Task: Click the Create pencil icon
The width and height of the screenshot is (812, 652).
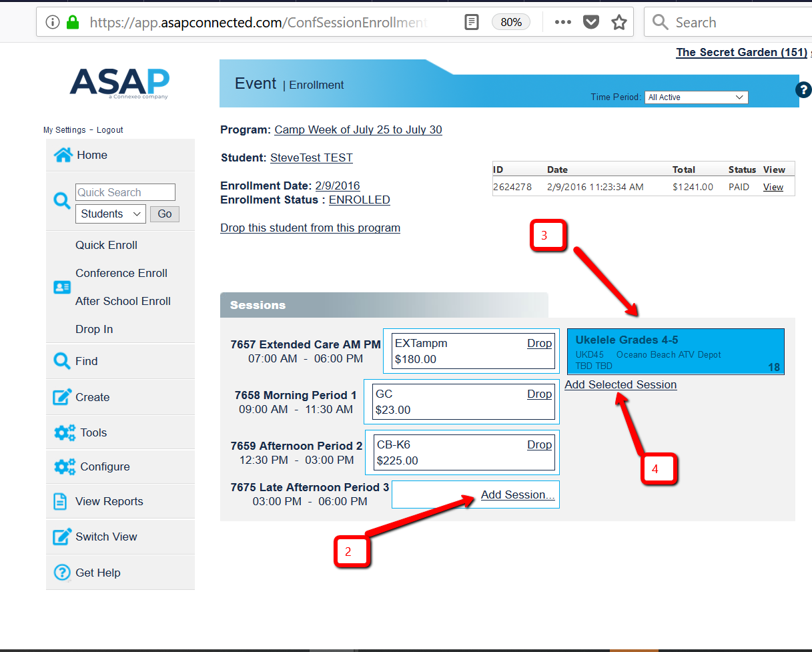Action: 62,397
